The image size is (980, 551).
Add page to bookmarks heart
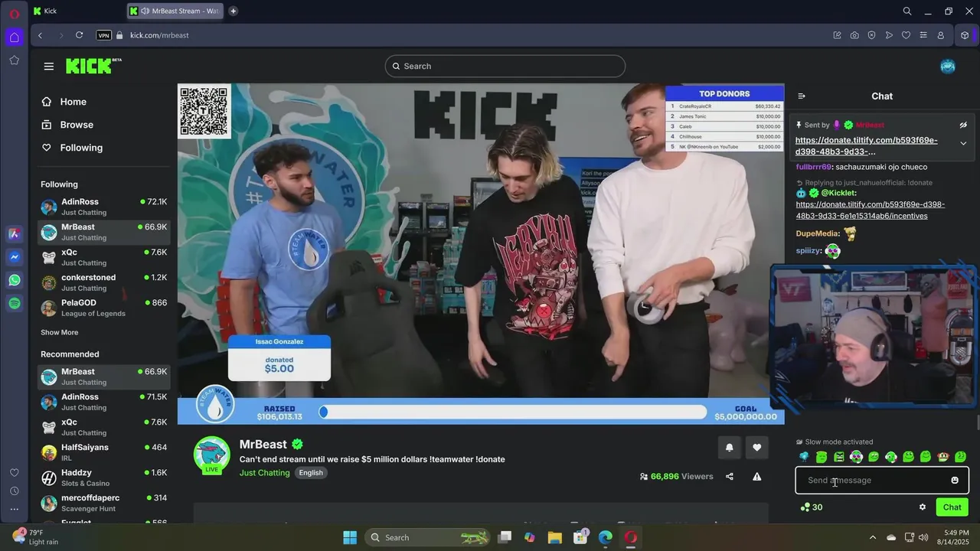[x=906, y=35]
